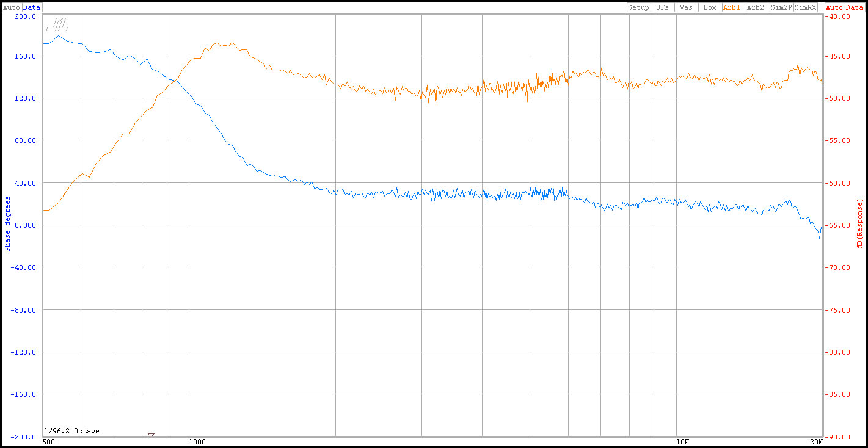
Task: Click the 500 frequency axis label
Action: (x=49, y=442)
